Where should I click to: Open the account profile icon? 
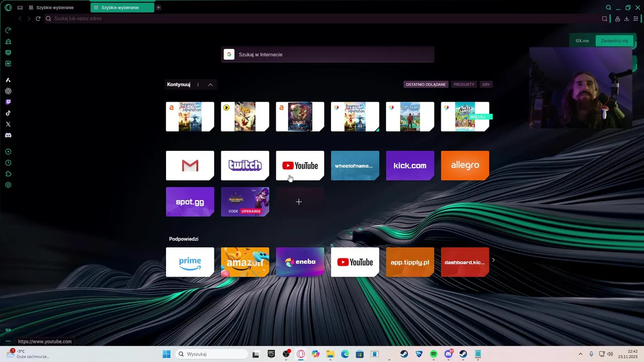tap(617, 19)
